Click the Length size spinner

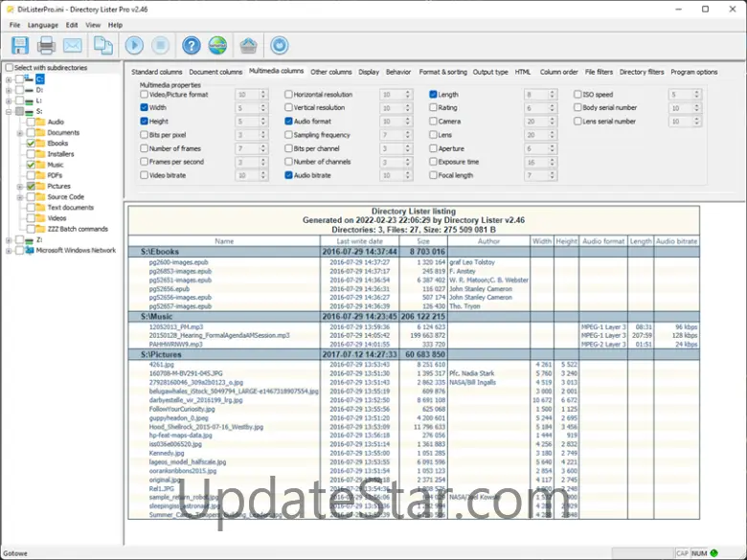[x=552, y=94]
